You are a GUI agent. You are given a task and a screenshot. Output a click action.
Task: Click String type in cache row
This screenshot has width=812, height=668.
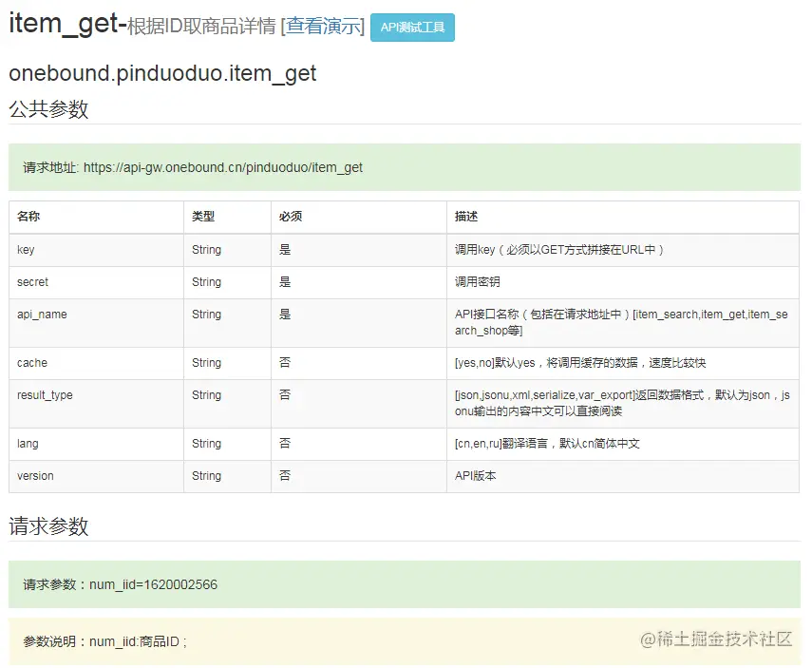(x=206, y=363)
